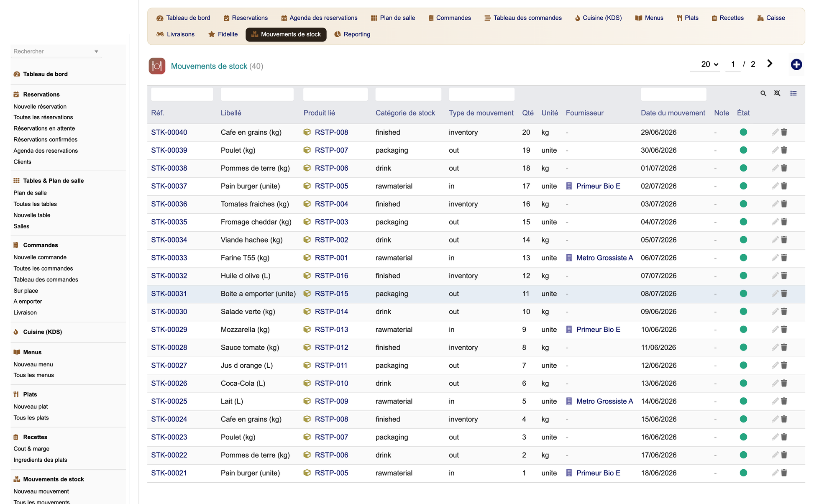Edit stock movement STK-00040 with pencil icon
Screen dimensions: 814x504
(775, 132)
